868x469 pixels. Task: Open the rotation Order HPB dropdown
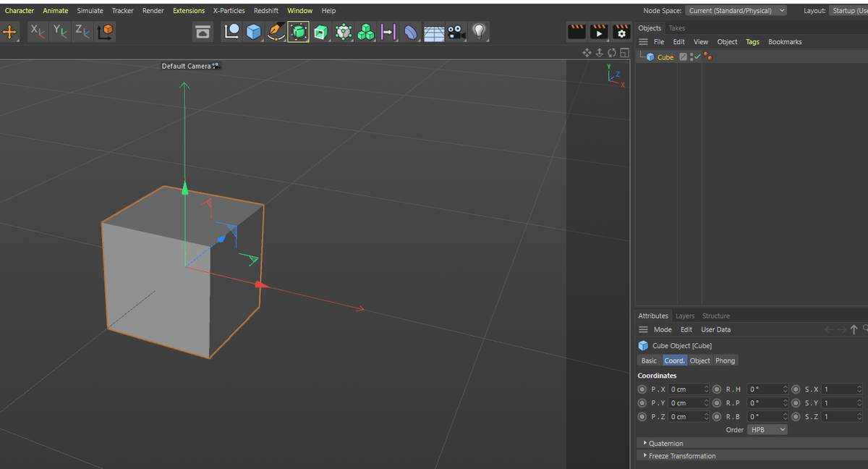pos(767,430)
